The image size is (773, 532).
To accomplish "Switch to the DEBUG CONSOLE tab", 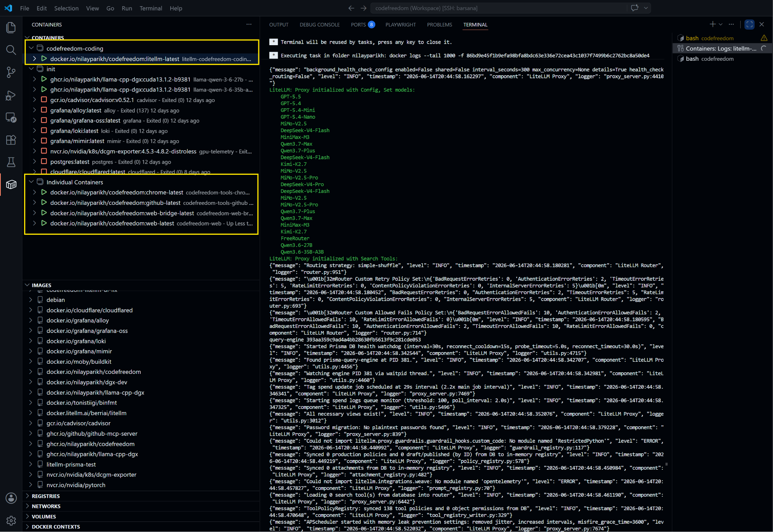I will pyautogui.click(x=319, y=25).
